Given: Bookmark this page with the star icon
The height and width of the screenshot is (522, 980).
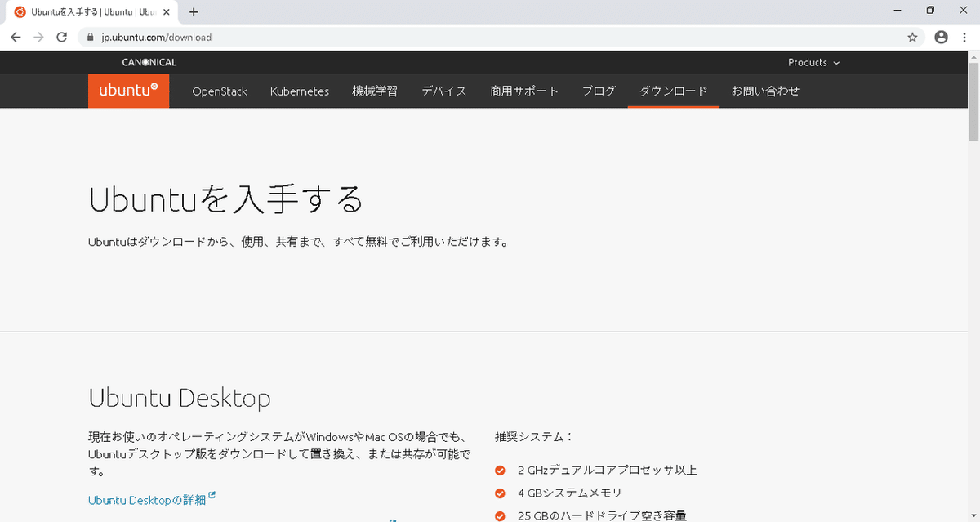Looking at the screenshot, I should [912, 37].
